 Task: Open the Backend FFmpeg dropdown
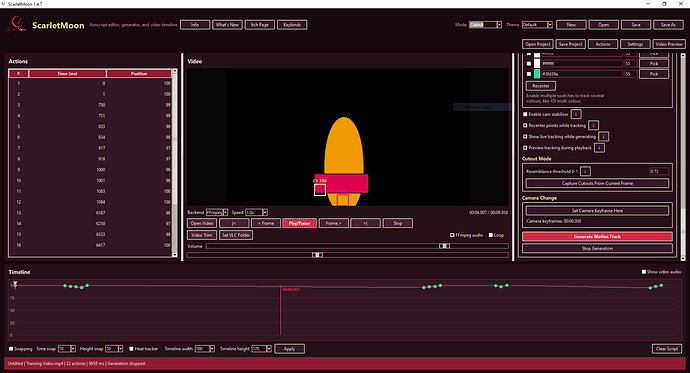(217, 212)
